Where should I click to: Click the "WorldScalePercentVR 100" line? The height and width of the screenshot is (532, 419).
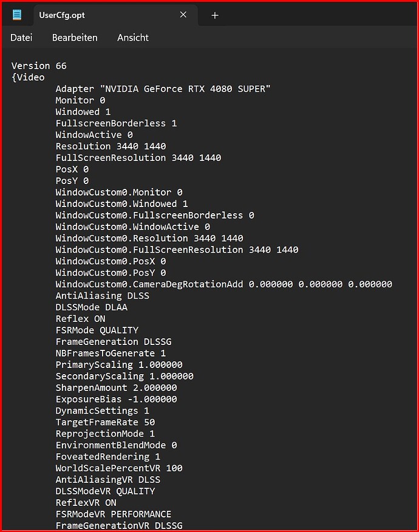[118, 468]
